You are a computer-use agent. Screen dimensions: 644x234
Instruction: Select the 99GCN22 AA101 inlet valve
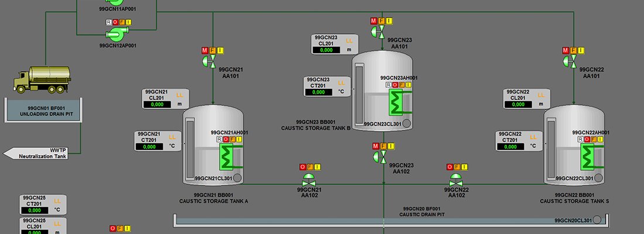click(x=573, y=62)
